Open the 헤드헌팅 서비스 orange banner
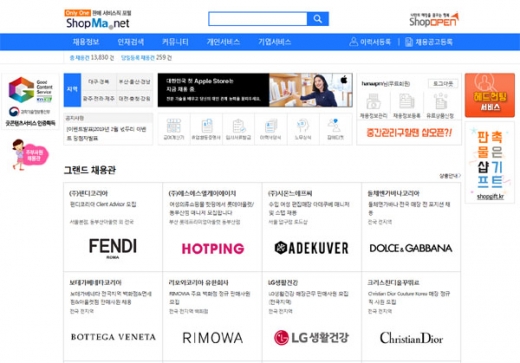Screen dimensions: 520x363 tap(490, 95)
